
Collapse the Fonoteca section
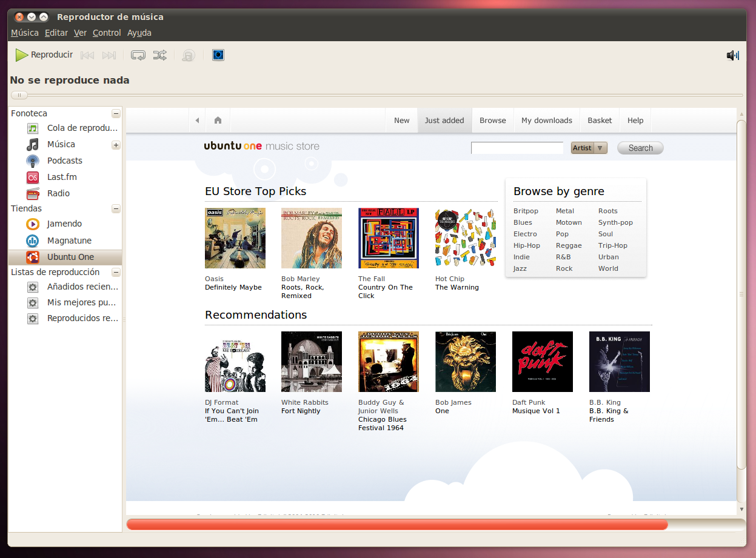pyautogui.click(x=115, y=113)
